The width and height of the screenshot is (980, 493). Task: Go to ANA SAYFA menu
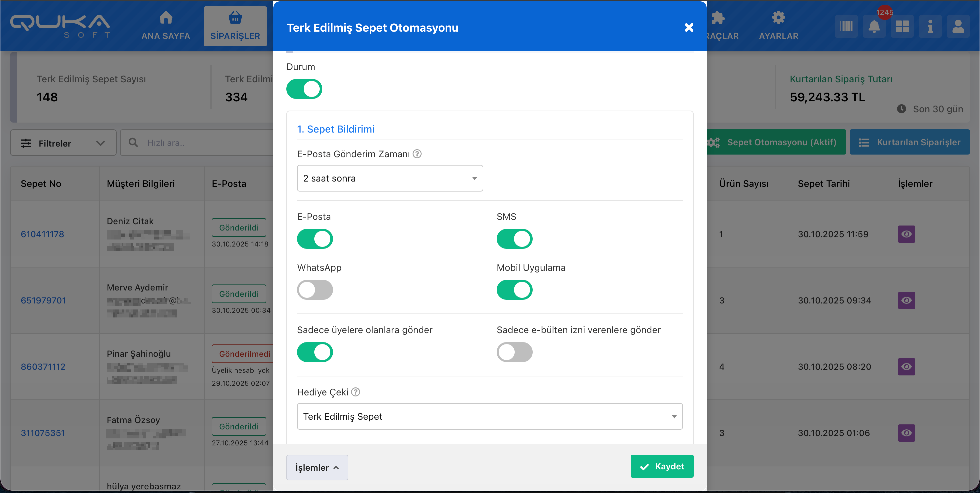click(x=165, y=26)
